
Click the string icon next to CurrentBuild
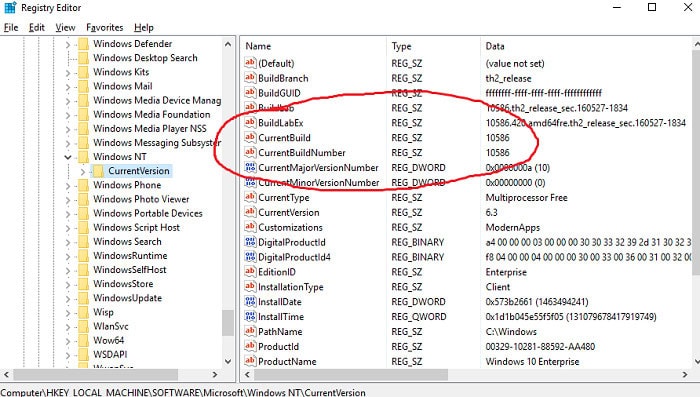coord(250,138)
